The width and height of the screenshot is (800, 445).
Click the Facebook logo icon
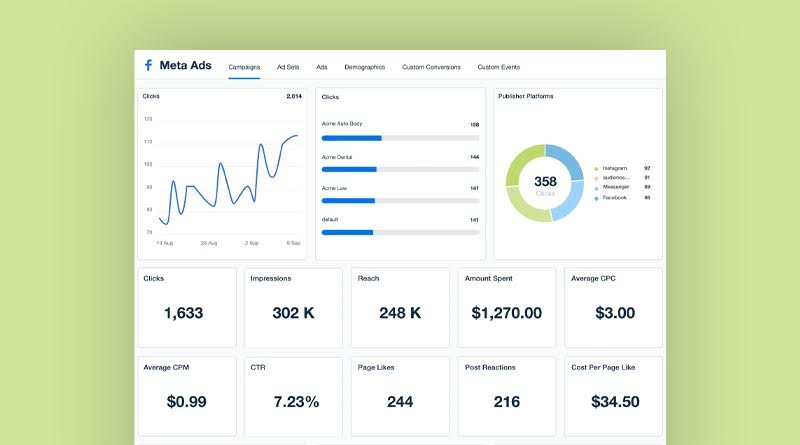pyautogui.click(x=148, y=65)
